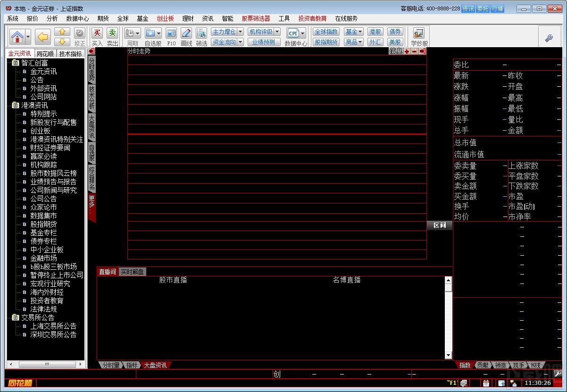
Task: Click the calendar icon in status bar
Action: (x=486, y=383)
